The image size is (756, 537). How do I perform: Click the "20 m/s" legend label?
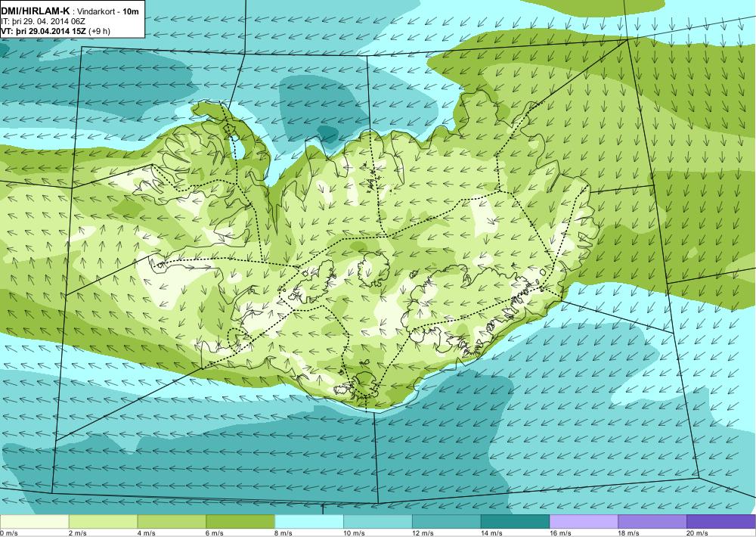point(697,533)
